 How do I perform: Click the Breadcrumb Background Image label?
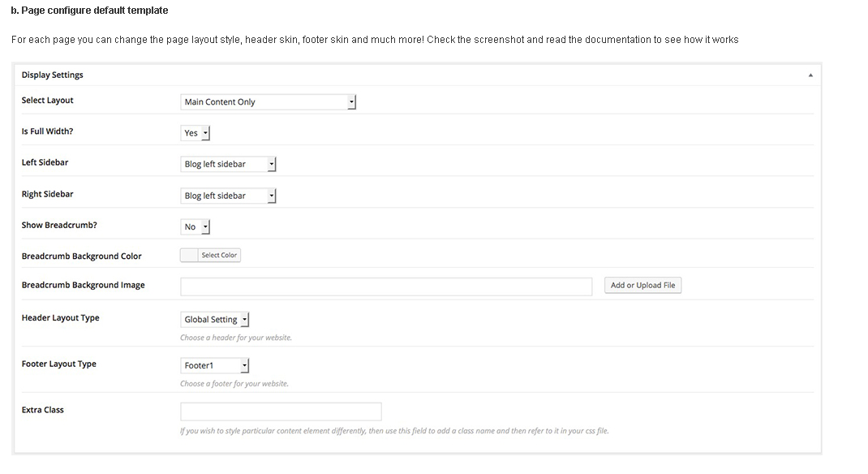[x=83, y=286]
